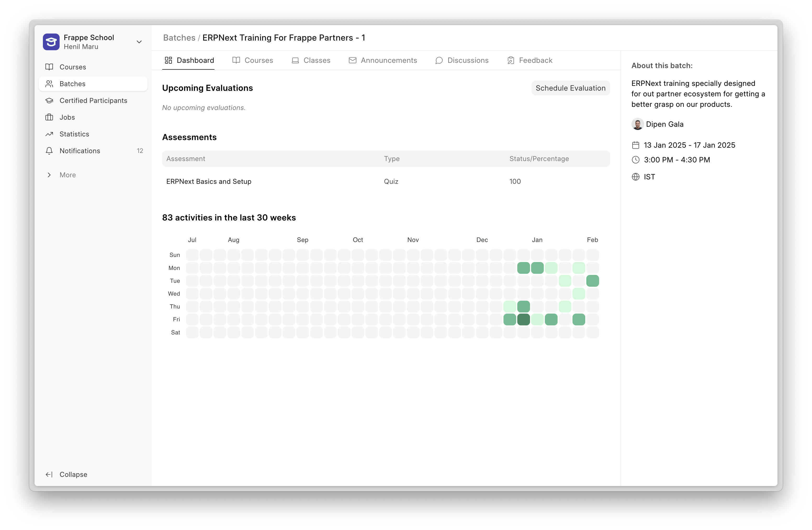Switch to the Classes tab
The image size is (812, 530).
point(311,60)
